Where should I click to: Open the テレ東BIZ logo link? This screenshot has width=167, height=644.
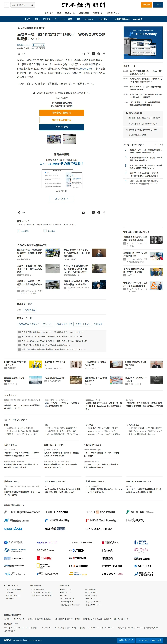(x=44, y=558)
